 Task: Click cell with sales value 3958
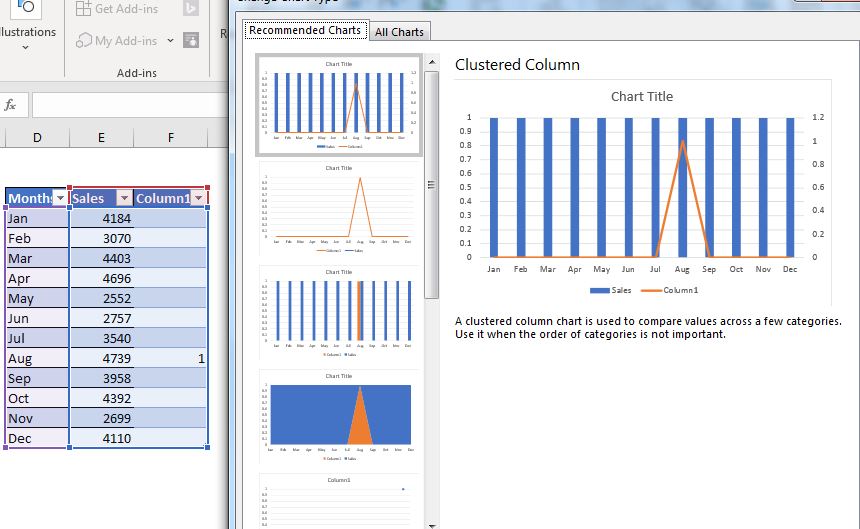[x=101, y=378]
